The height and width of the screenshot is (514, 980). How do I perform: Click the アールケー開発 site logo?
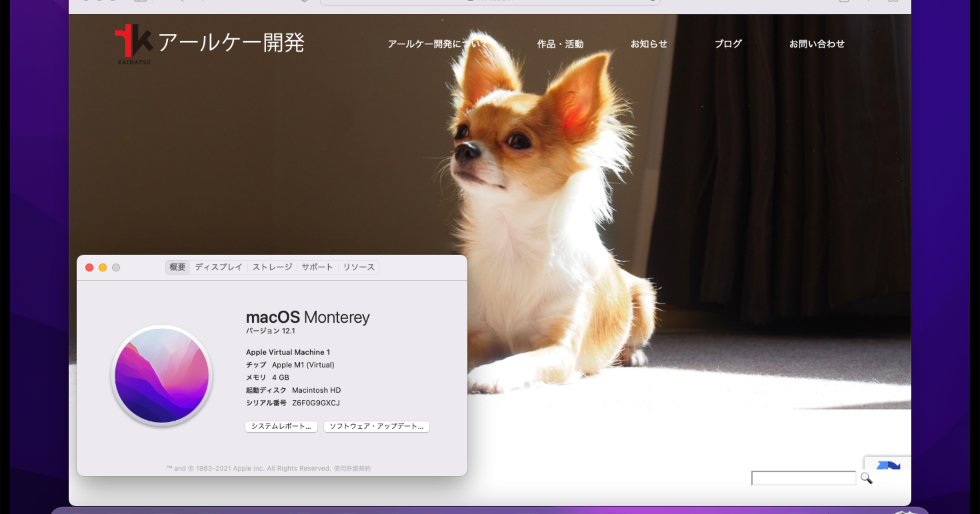[209, 44]
